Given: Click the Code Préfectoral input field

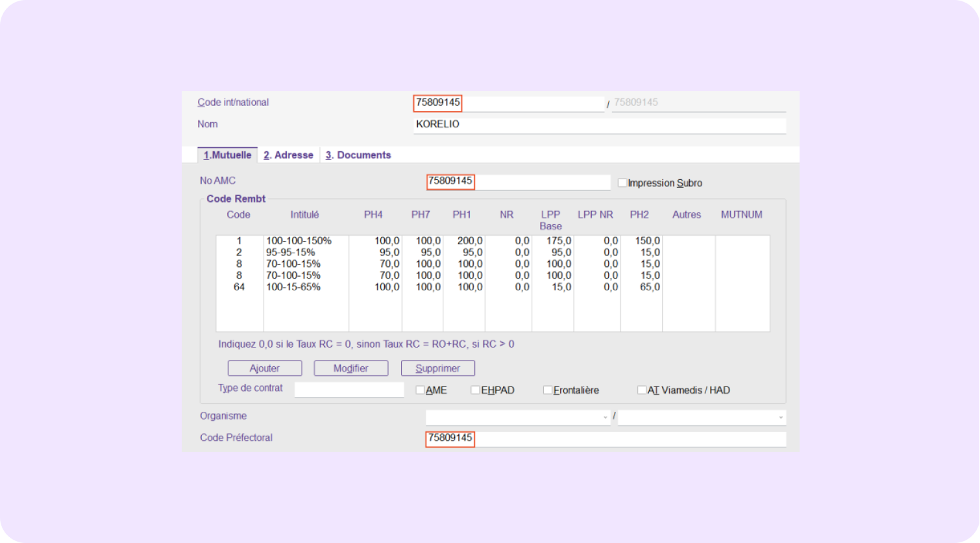Looking at the screenshot, I should (605, 439).
